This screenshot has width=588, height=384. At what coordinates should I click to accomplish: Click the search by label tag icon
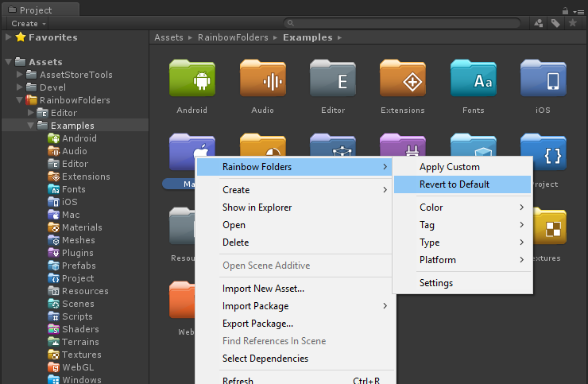pyautogui.click(x=555, y=23)
